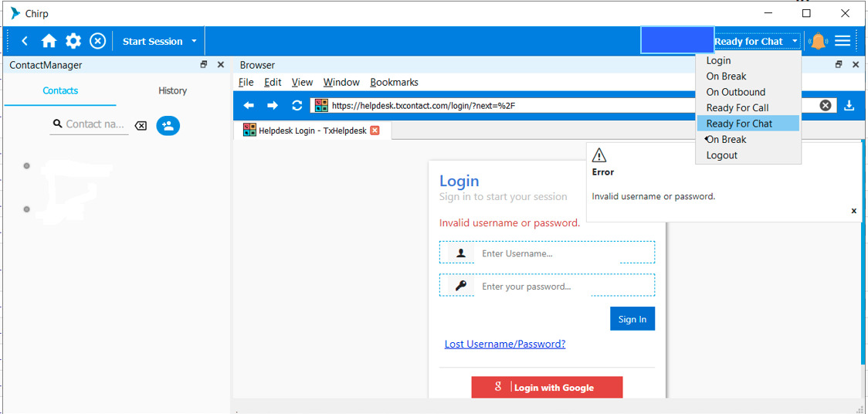Switch to the History tab

click(x=172, y=91)
